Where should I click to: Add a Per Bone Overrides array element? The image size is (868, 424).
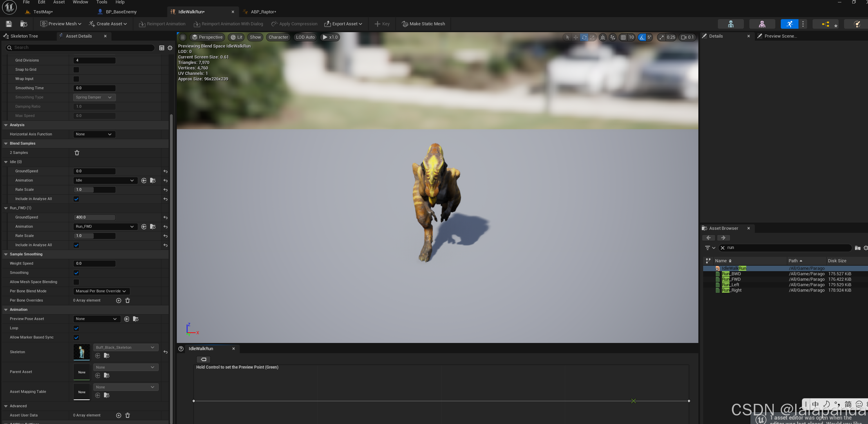[119, 301]
